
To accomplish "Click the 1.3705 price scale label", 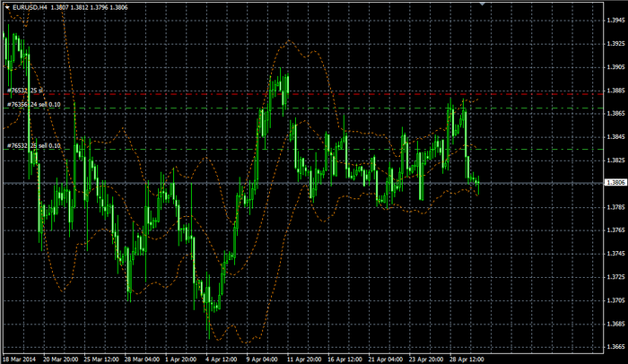I will (x=615, y=300).
